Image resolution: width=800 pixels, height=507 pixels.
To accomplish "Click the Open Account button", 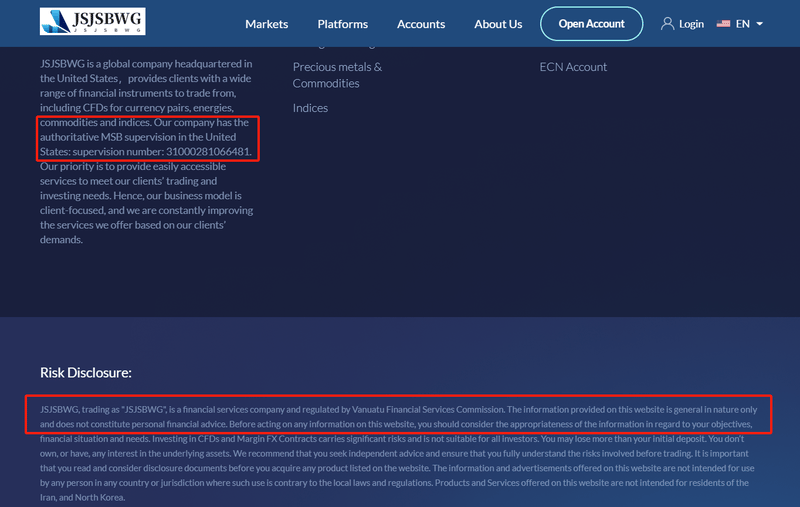I will click(591, 23).
